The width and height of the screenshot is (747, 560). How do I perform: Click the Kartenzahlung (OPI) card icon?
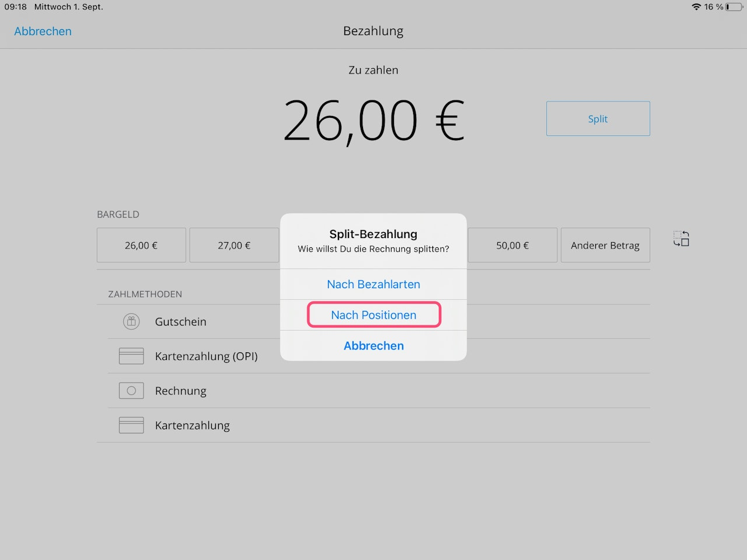coord(131,356)
